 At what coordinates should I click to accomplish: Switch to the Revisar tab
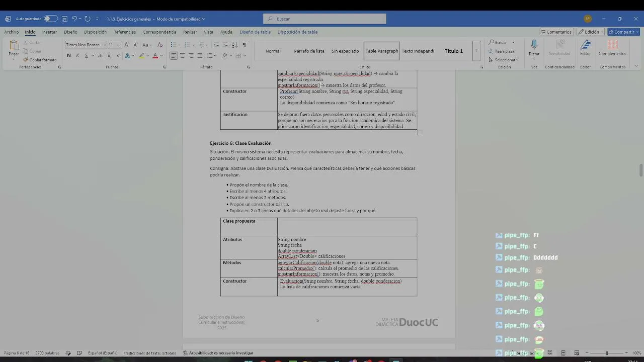click(x=190, y=32)
